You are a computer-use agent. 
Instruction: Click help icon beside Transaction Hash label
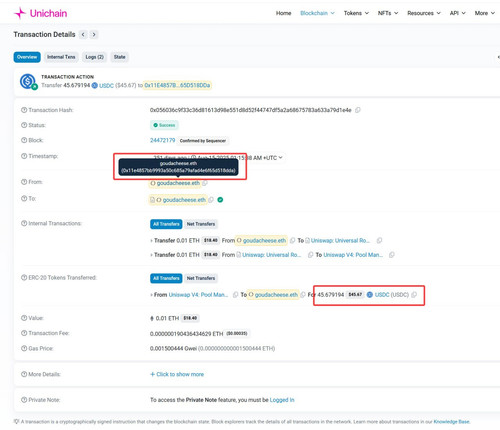[24, 110]
